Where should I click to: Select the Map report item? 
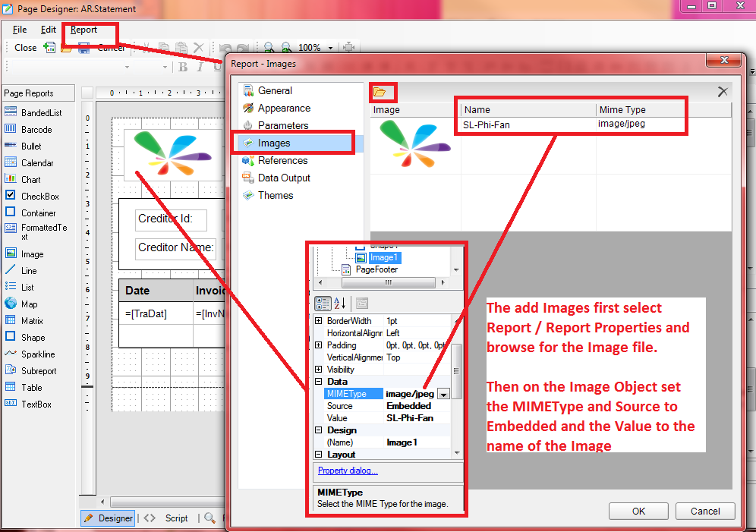coord(21,304)
